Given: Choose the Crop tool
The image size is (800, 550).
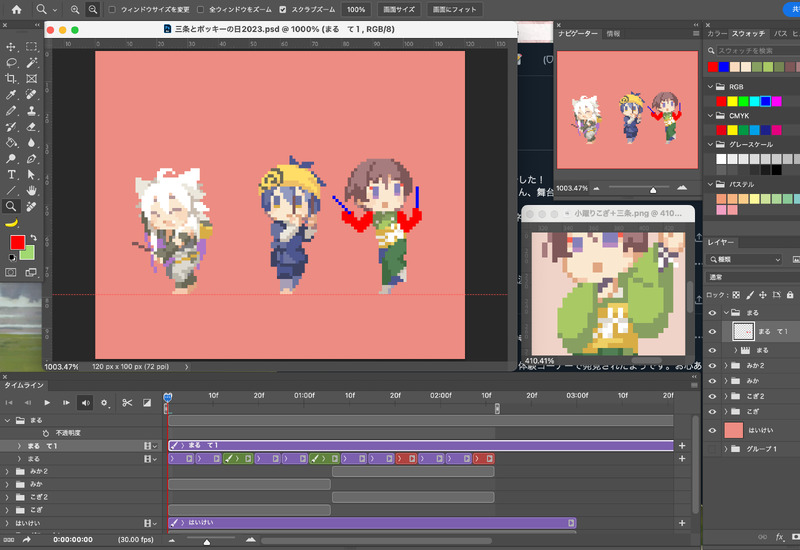Looking at the screenshot, I should click(12, 78).
